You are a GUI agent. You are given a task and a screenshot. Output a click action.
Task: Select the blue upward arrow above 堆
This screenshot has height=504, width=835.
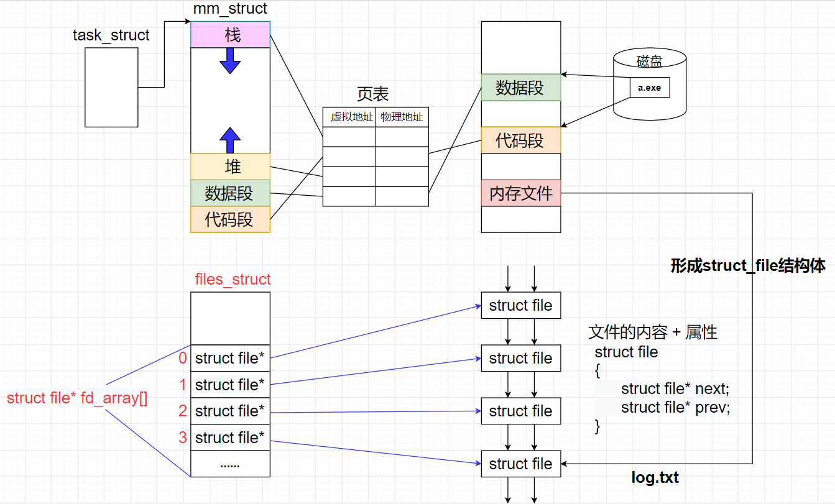230,140
